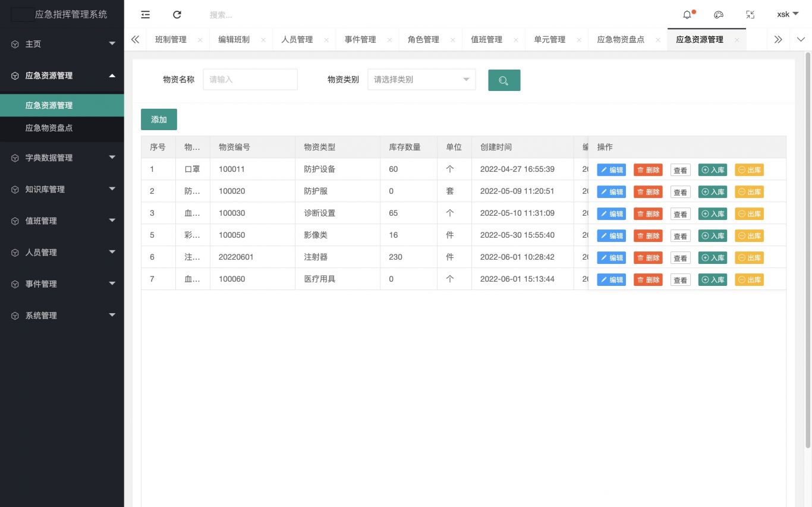Viewport: 812px width, 507px height.
Task: Click the refresh icon in top bar
Action: (x=177, y=15)
